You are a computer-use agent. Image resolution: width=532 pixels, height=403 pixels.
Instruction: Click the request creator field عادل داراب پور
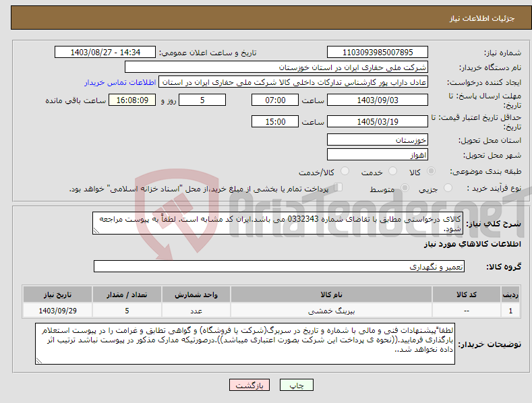pyautogui.click(x=293, y=82)
